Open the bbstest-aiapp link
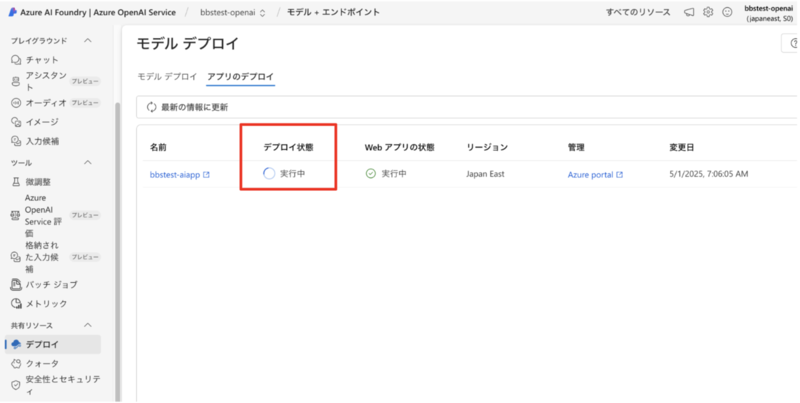800x403 pixels. [x=175, y=174]
